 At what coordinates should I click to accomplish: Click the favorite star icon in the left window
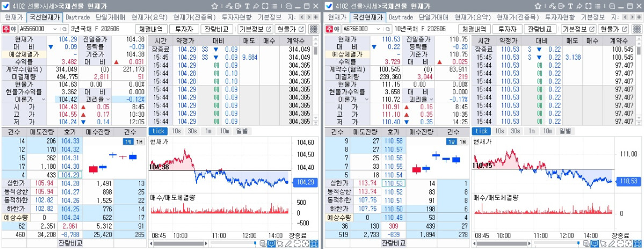[x=214, y=6]
